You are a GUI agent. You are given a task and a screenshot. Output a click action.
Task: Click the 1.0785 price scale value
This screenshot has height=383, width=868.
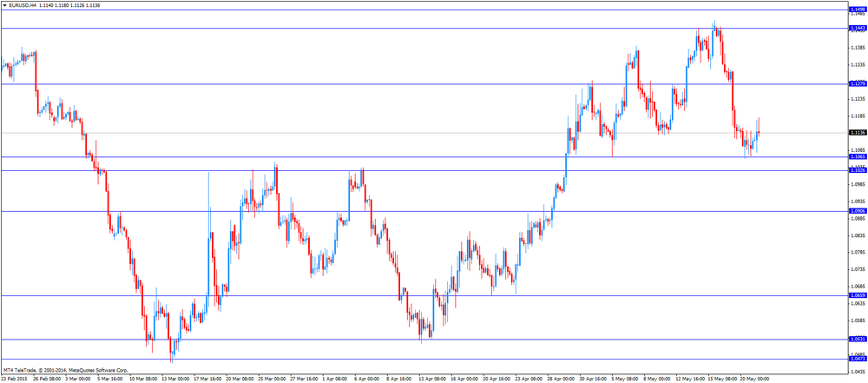(x=858, y=252)
